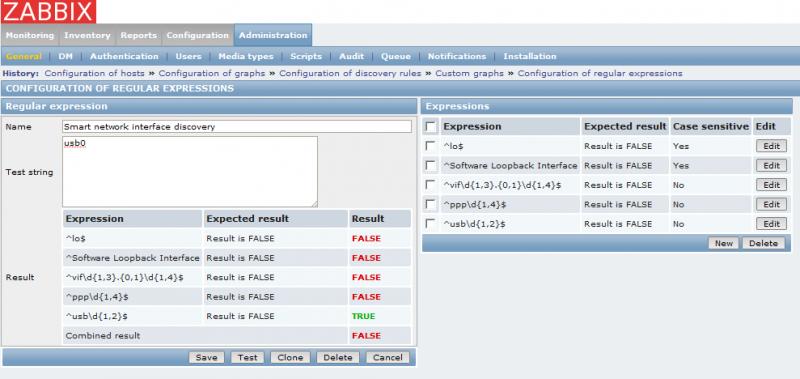Go to Authentication submenu
Image resolution: width=800 pixels, height=379 pixels.
pos(124,56)
